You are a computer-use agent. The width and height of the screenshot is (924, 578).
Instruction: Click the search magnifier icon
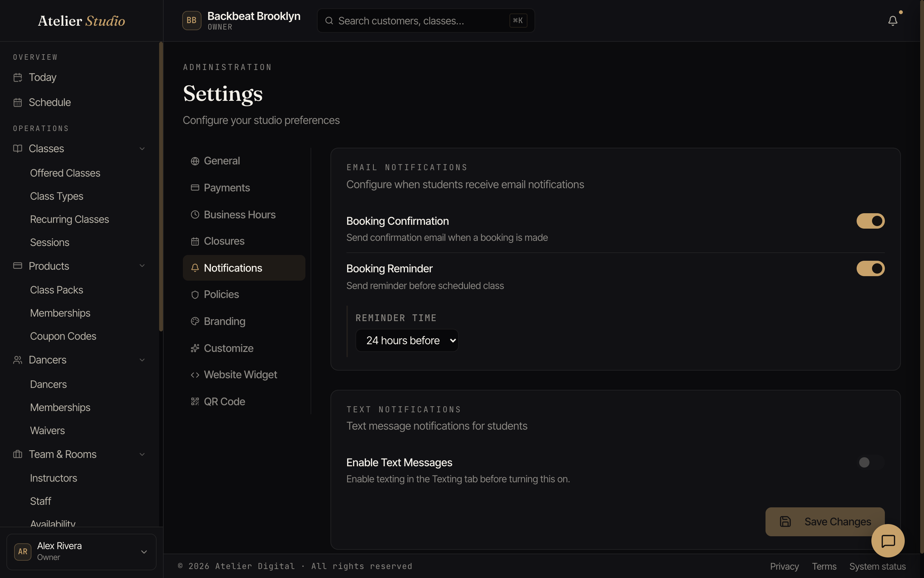329,21
